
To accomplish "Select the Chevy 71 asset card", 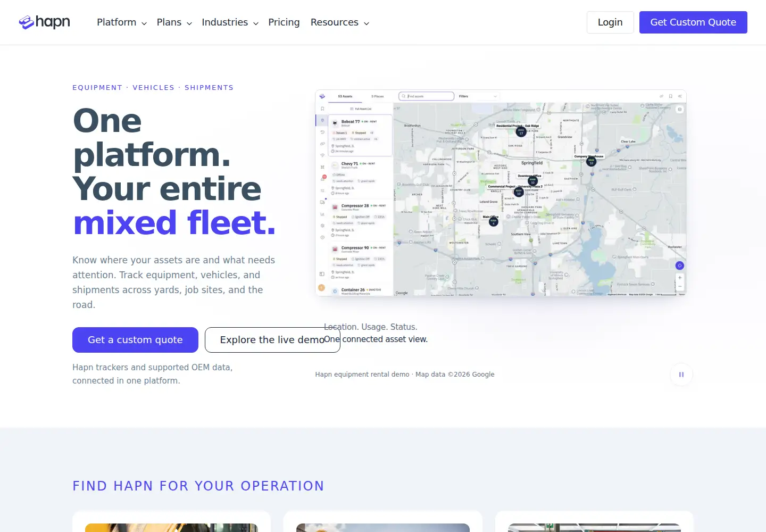I will point(360,178).
